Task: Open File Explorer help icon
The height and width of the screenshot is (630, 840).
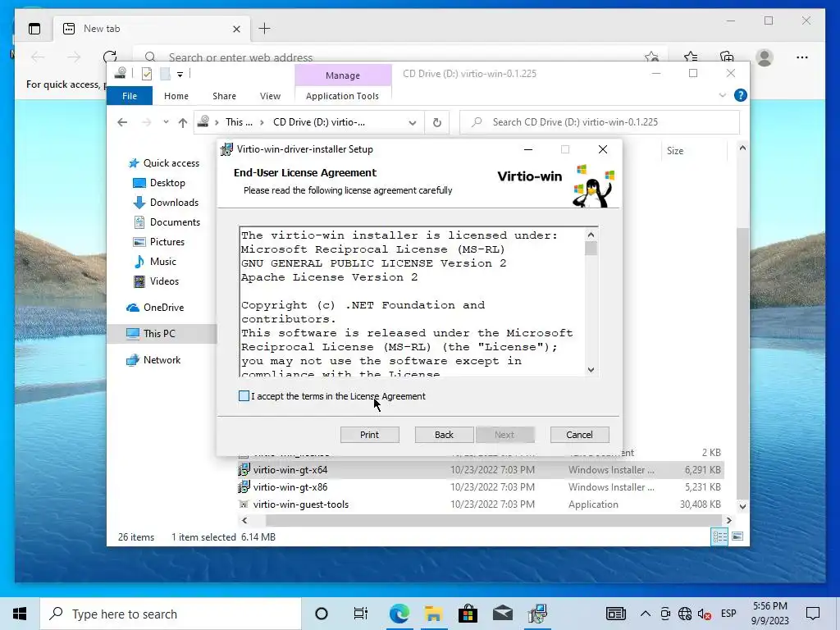Action: pos(741,95)
